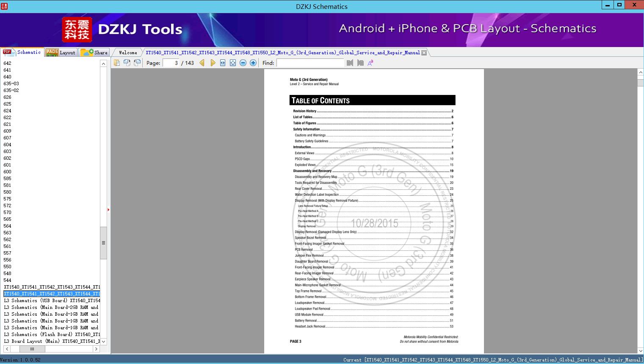644x364 pixels.
Task: Click the file list horizontal scrollbar thumb
Action: [32, 349]
